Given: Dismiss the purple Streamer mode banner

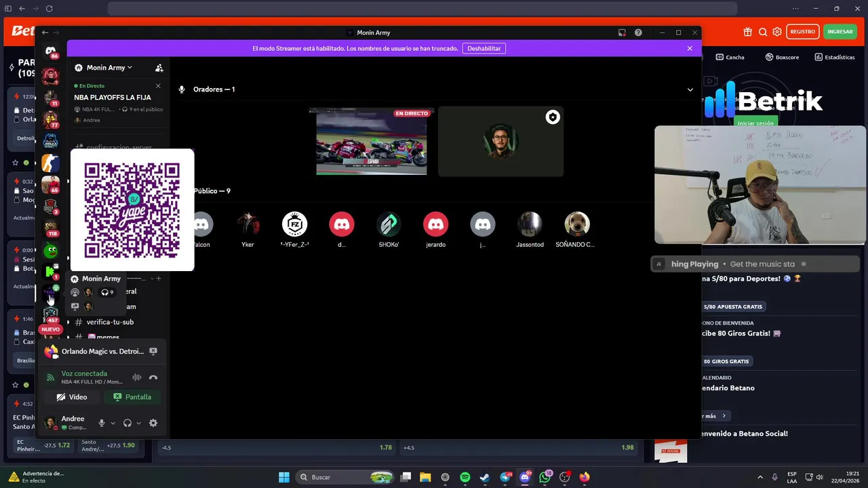Looking at the screenshot, I should (x=690, y=48).
